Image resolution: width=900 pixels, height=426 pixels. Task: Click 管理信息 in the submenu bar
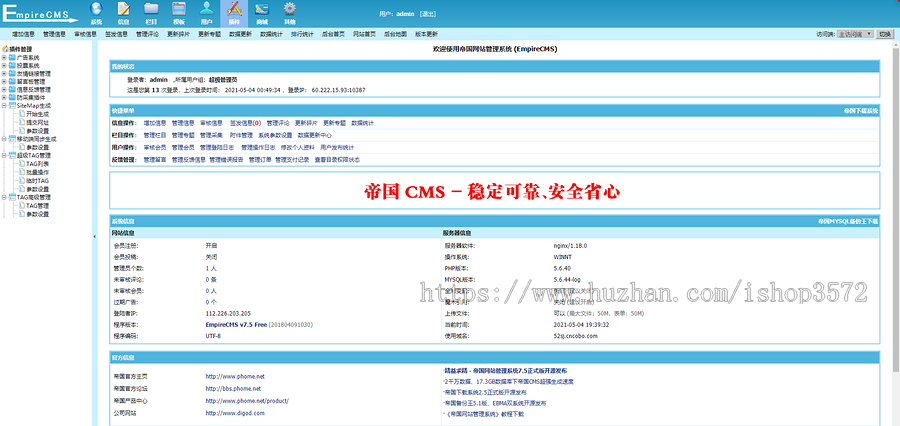click(55, 34)
